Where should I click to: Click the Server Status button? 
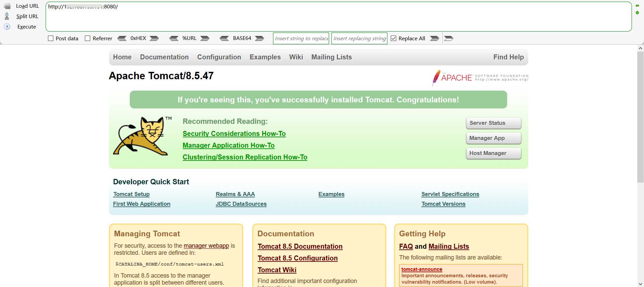[493, 123]
